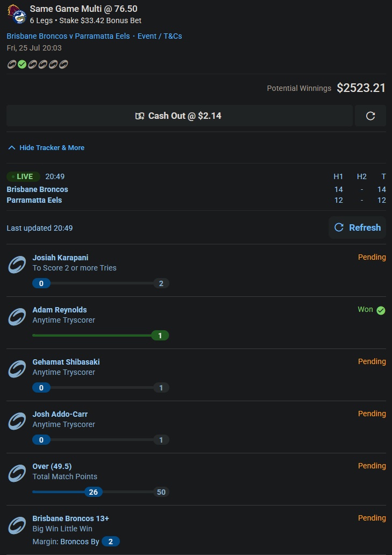
Task: Click the Over (49.5) leg icon
Action: pyautogui.click(x=17, y=473)
